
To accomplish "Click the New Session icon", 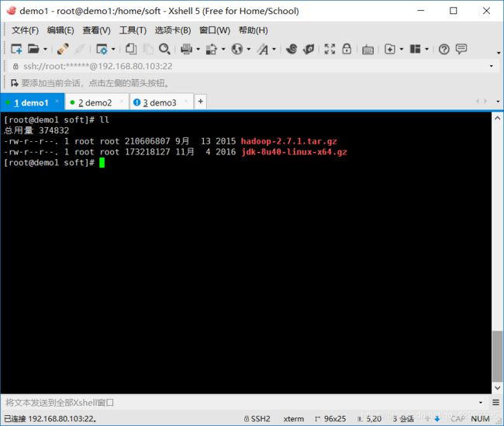I will (16, 49).
